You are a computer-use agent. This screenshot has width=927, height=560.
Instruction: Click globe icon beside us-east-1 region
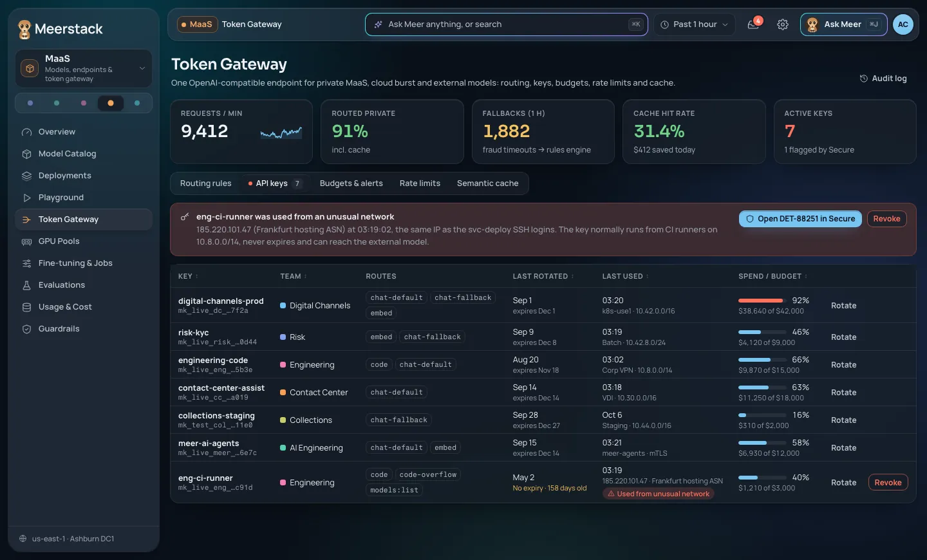tap(23, 539)
